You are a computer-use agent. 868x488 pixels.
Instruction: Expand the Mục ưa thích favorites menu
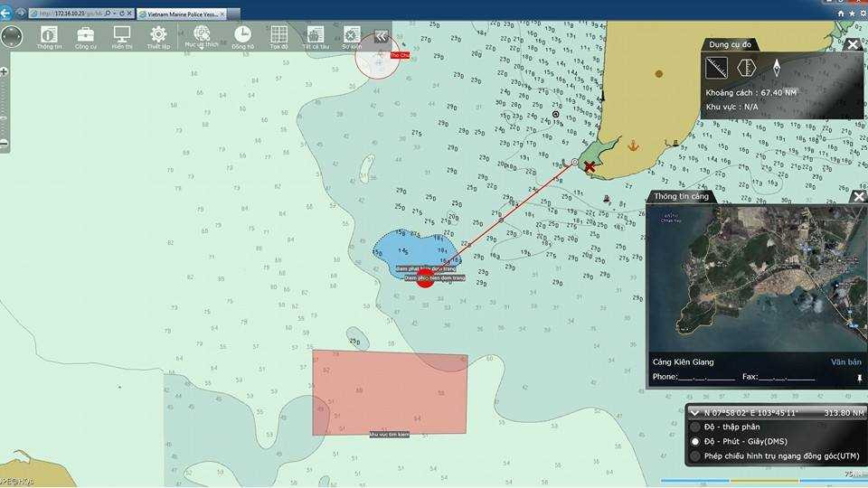coord(201,36)
